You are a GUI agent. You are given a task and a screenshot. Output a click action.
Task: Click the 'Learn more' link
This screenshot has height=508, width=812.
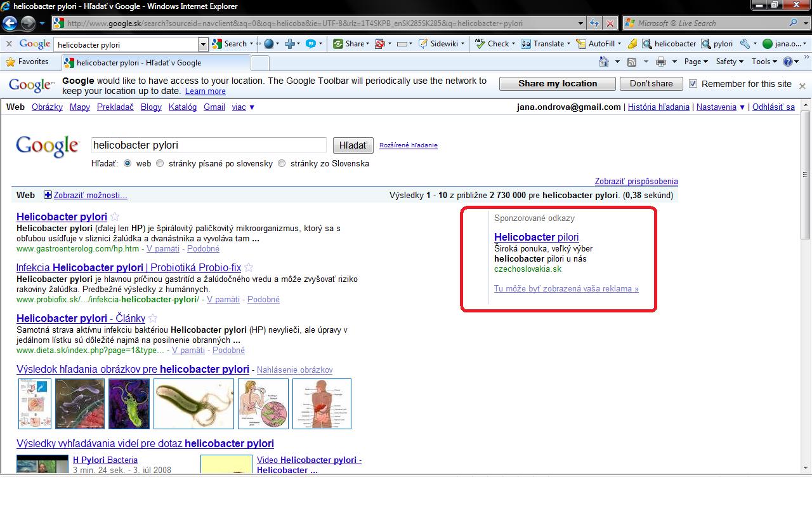[x=206, y=91]
